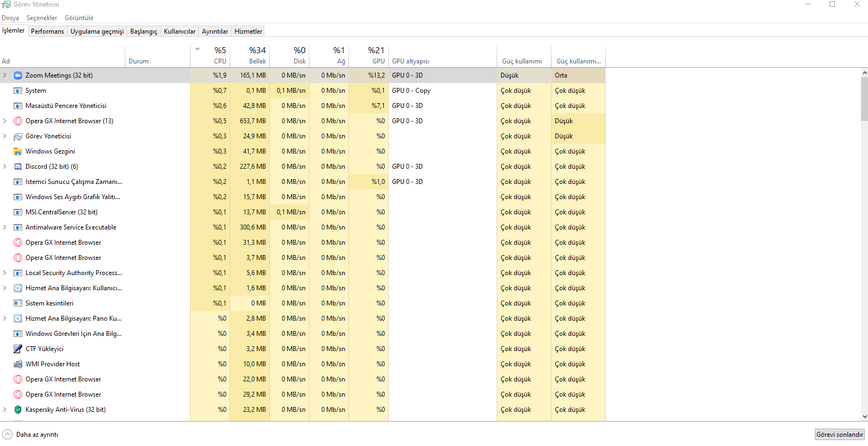Click the scrollbar down arrow
This screenshot has width=868, height=446.
[864, 417]
